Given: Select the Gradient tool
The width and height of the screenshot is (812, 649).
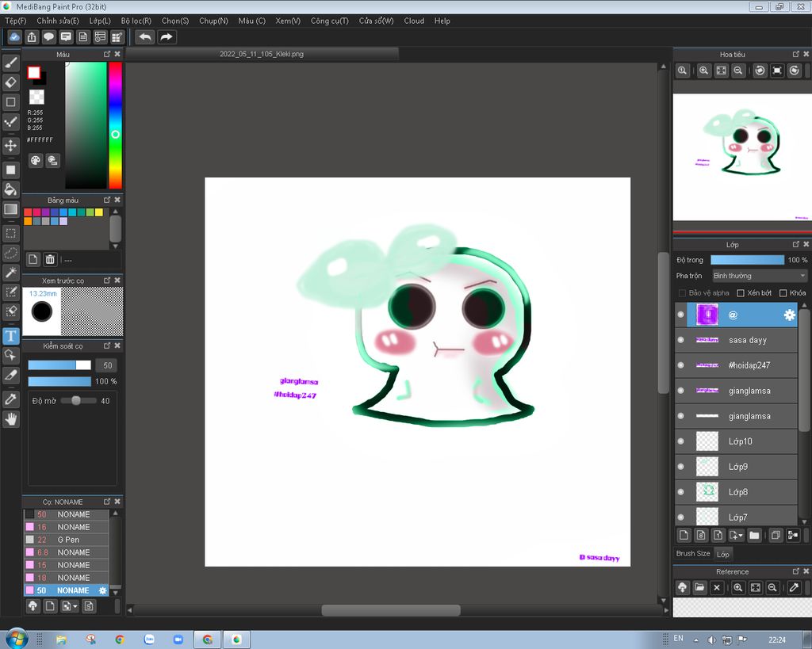Looking at the screenshot, I should click(11, 209).
